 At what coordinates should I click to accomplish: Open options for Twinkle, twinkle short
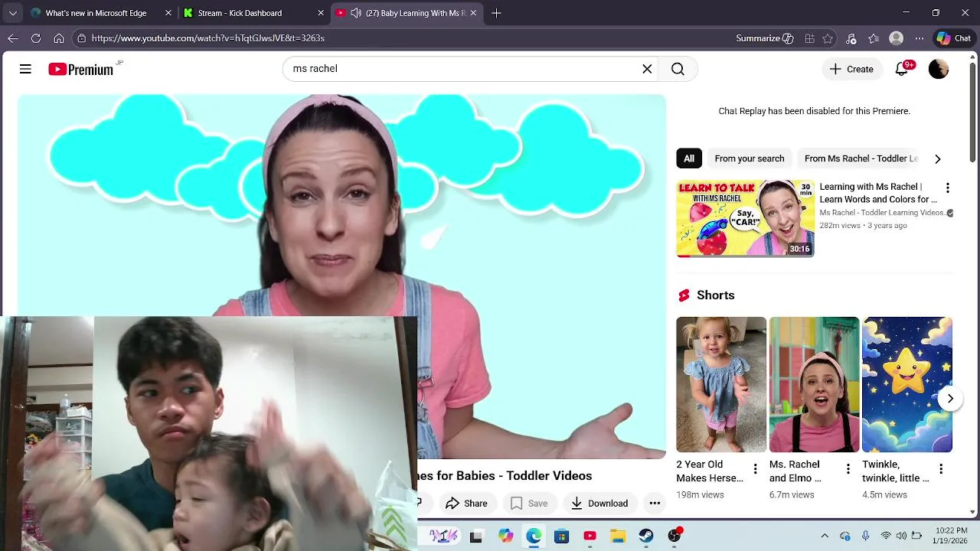coord(941,469)
